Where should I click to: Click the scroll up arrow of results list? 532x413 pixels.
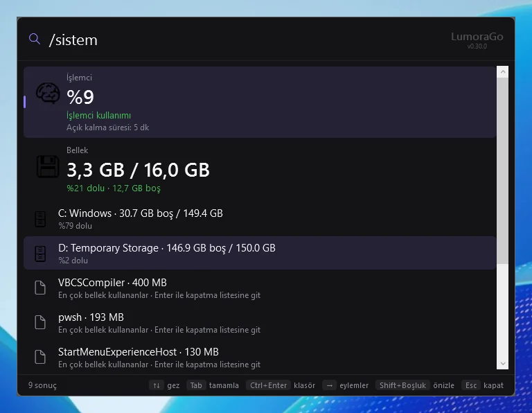point(503,71)
